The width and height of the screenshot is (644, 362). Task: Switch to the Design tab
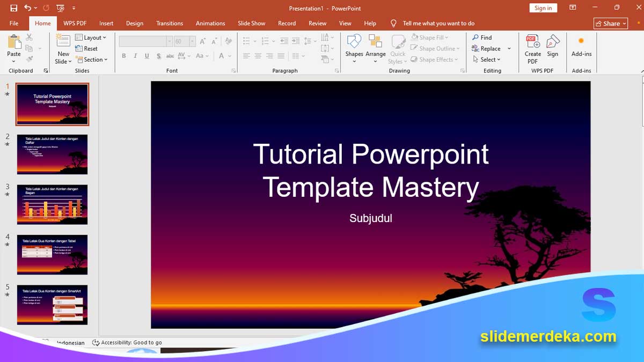(135, 23)
